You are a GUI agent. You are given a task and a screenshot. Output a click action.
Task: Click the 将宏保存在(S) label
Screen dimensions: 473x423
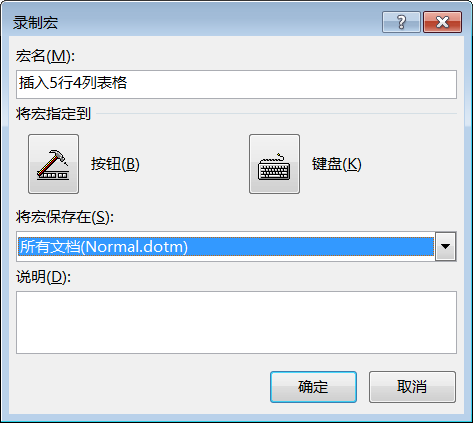coord(65,217)
